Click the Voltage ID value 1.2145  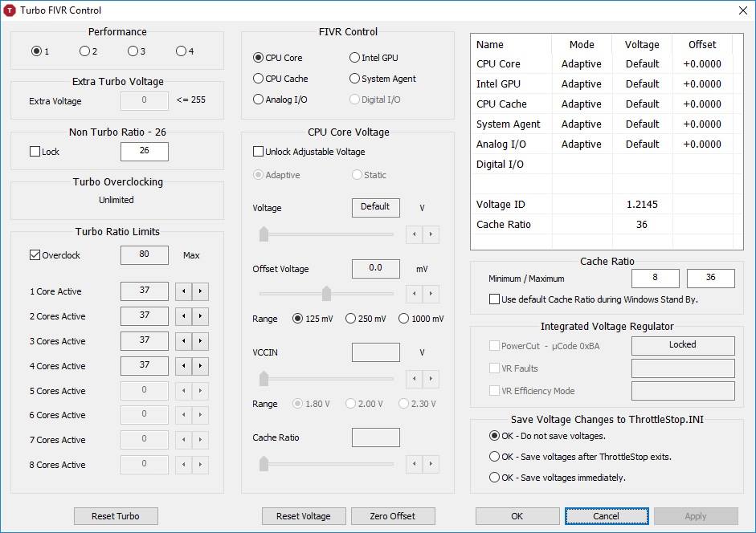tap(642, 205)
